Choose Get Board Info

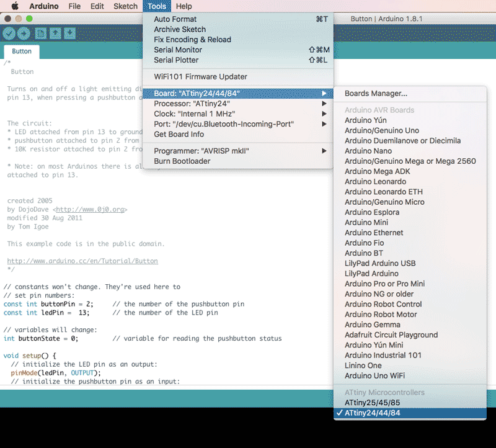[x=238, y=134]
